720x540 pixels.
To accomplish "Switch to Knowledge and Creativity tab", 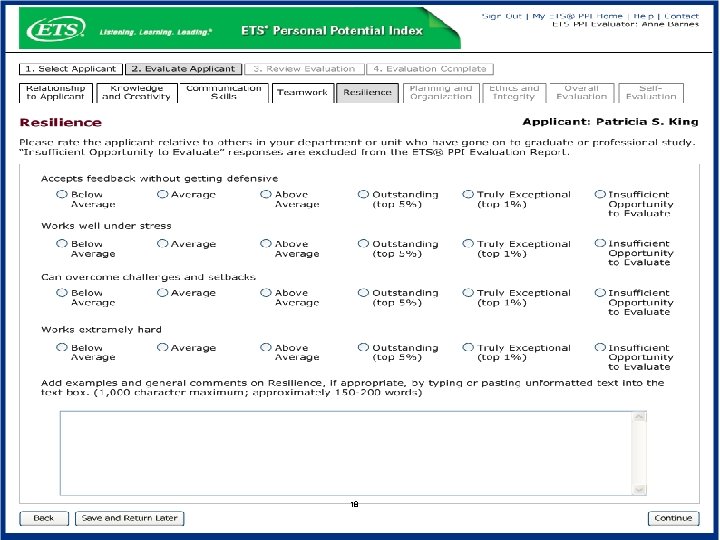I will pyautogui.click(x=137, y=93).
